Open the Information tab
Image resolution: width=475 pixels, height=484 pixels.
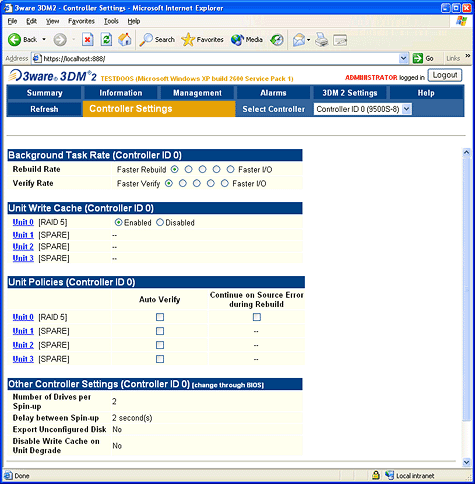pyautogui.click(x=121, y=93)
